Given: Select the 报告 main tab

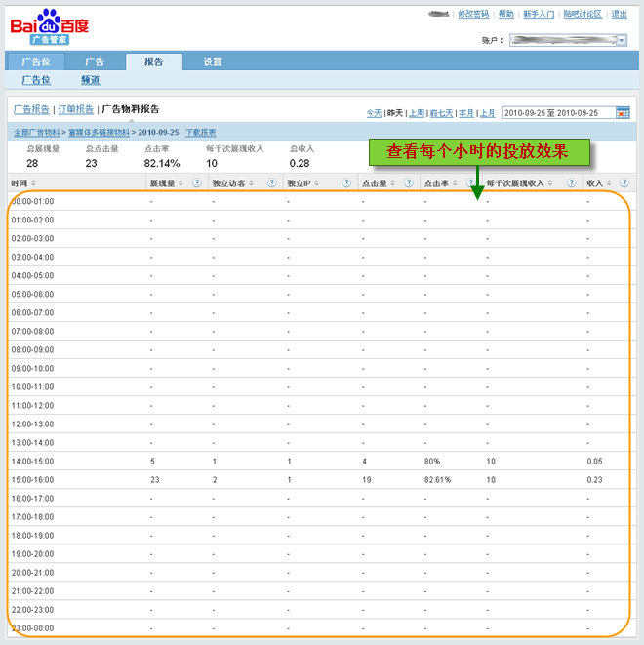Looking at the screenshot, I should (x=154, y=61).
